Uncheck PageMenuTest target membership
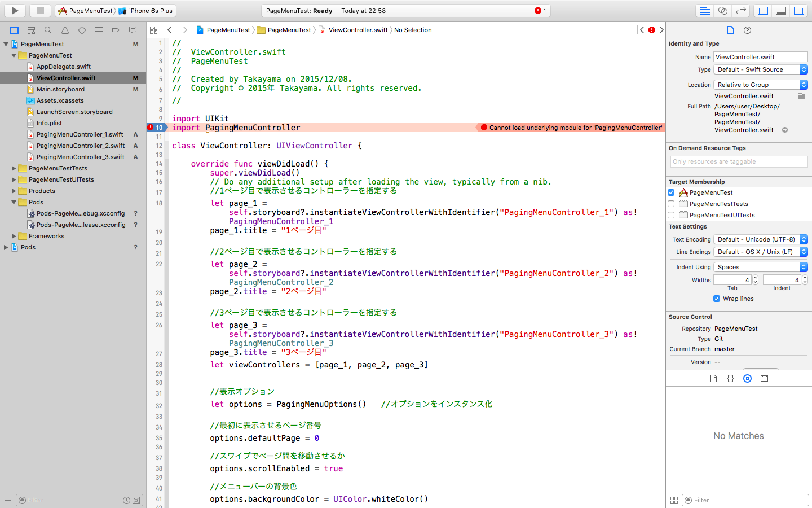 tap(670, 192)
